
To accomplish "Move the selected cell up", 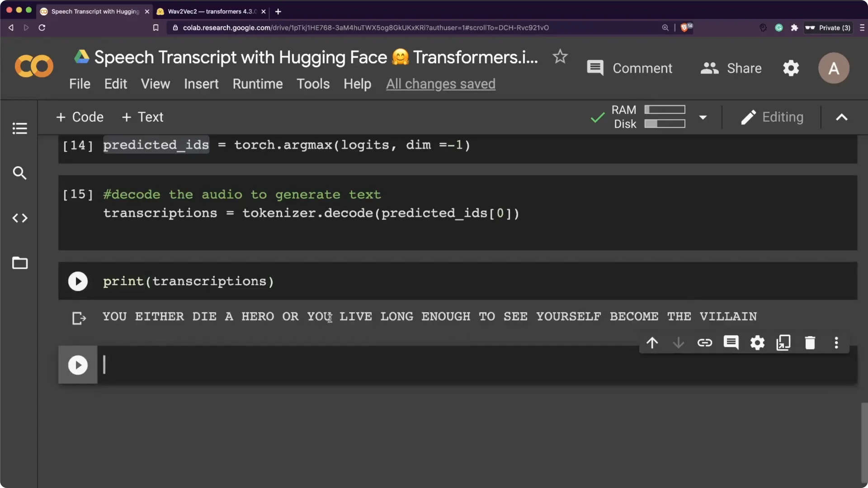I will click(652, 343).
